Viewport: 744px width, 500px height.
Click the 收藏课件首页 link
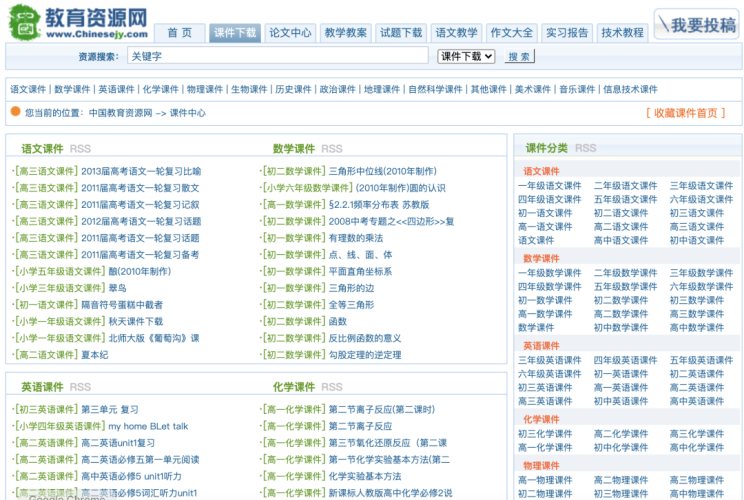pos(685,113)
